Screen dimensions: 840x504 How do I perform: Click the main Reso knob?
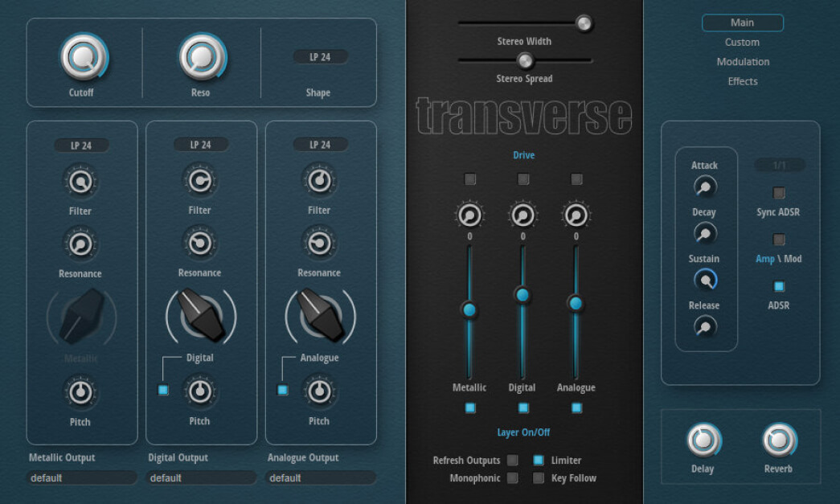click(x=202, y=56)
